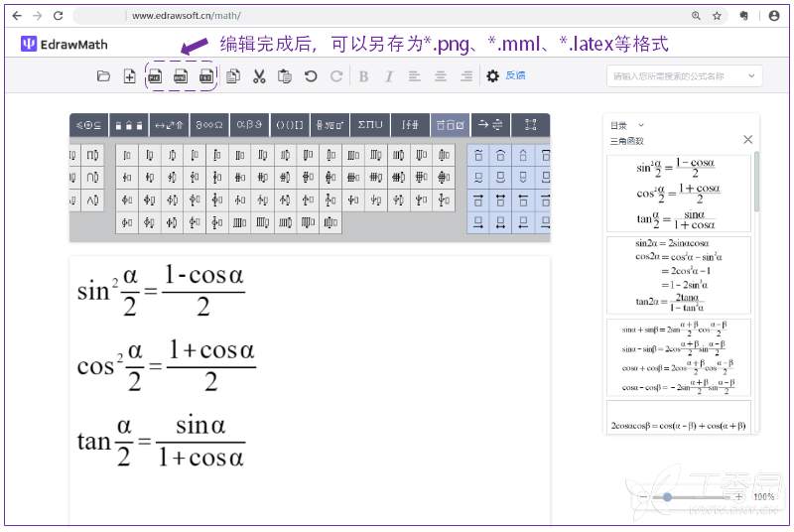Insert the double-arrow-over template
This screenshot has width=794, height=532.
[x=501, y=199]
